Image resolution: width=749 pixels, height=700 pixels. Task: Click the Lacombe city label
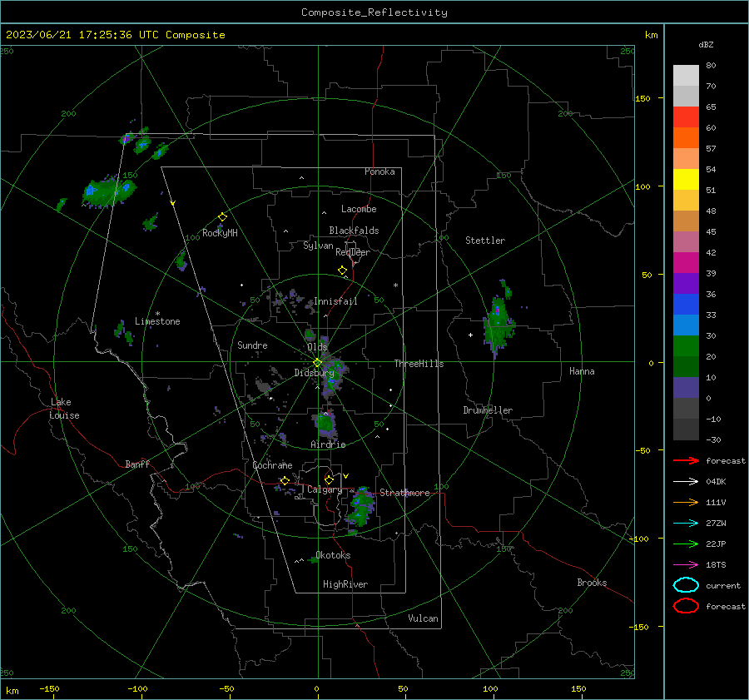(x=359, y=209)
